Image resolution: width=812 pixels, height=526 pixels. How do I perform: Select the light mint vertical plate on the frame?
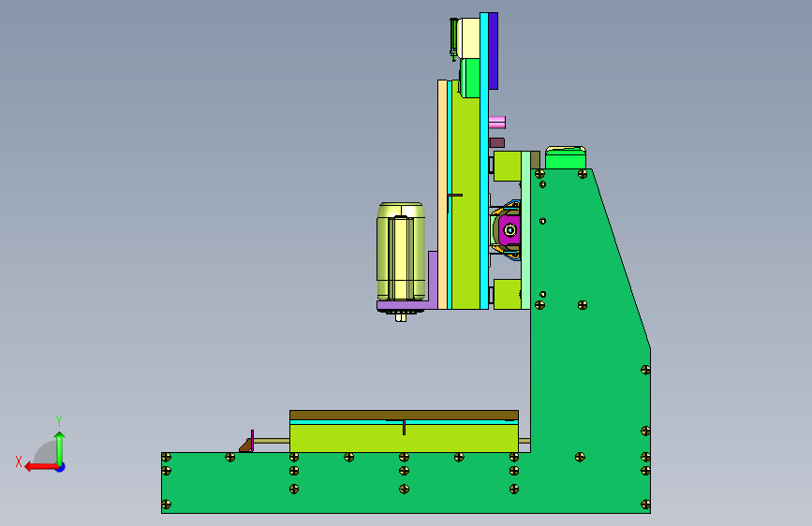525,230
